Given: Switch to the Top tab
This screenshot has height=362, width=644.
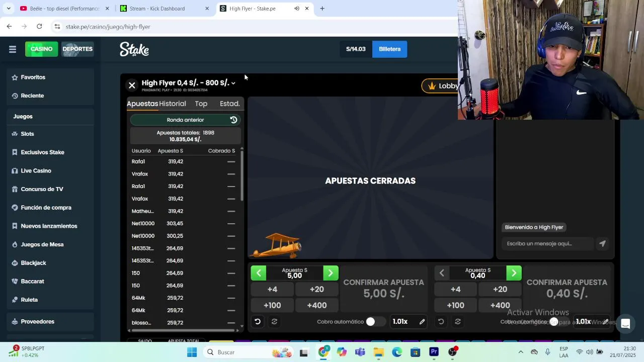Looking at the screenshot, I should tap(201, 104).
